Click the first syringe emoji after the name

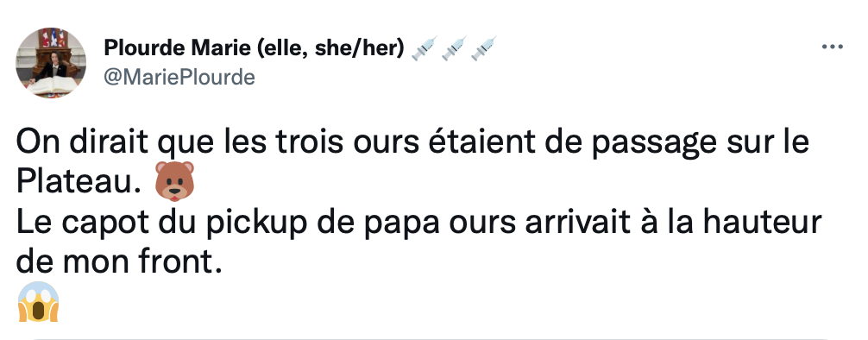425,48
